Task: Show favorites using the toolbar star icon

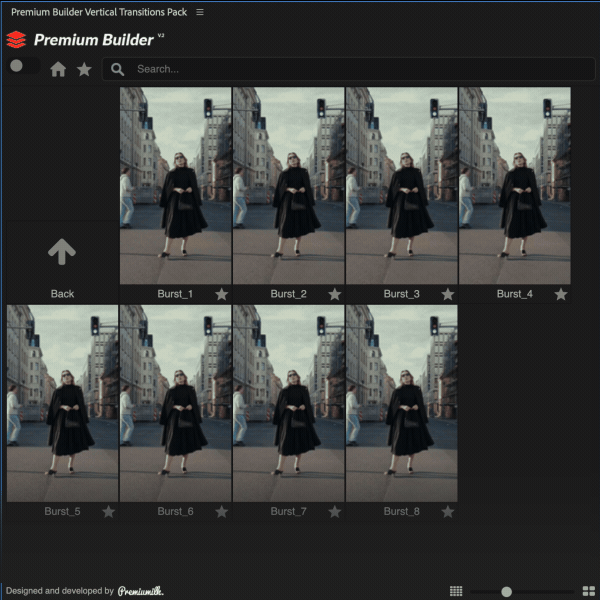Action: [x=84, y=69]
